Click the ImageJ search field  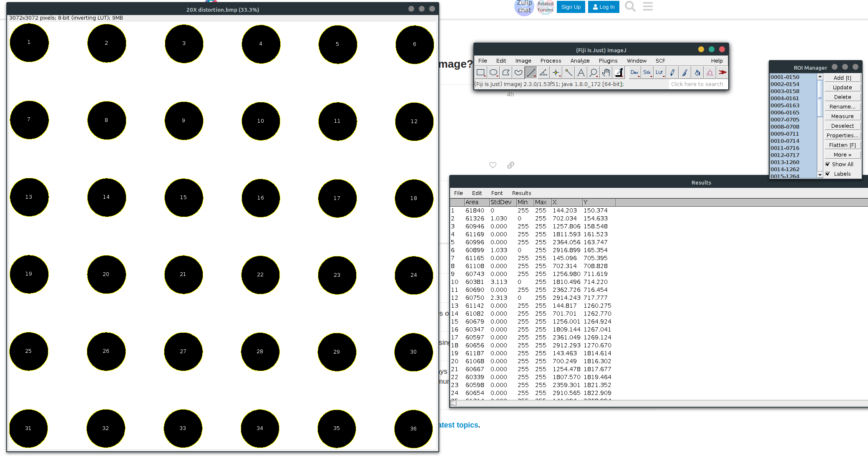pos(697,84)
